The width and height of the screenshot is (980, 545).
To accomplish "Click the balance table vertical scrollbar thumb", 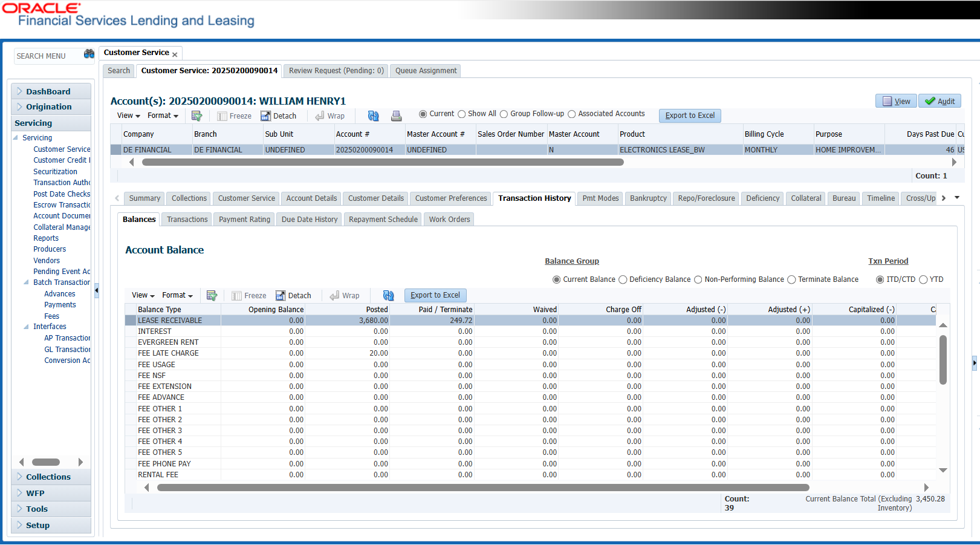I will (x=943, y=359).
